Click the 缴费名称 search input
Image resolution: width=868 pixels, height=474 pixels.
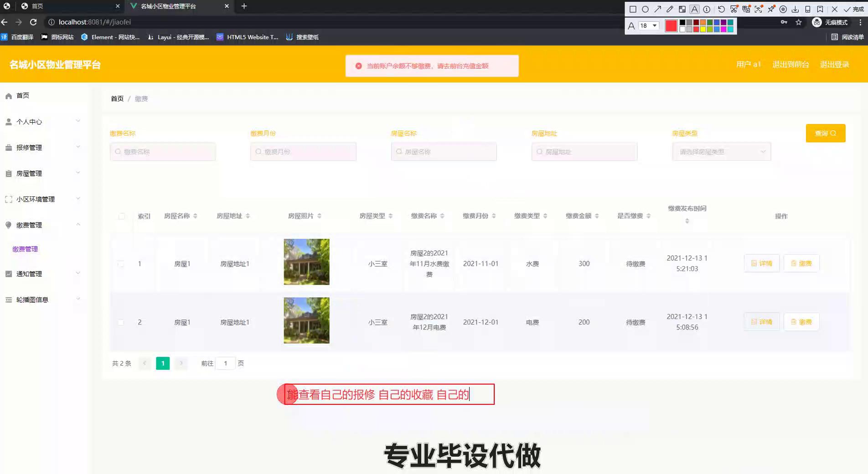click(x=163, y=152)
